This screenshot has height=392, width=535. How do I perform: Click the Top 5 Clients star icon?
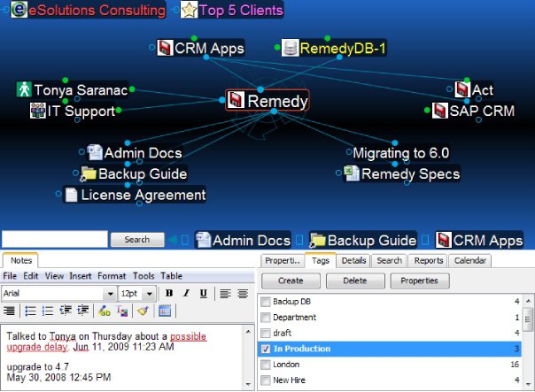189,10
